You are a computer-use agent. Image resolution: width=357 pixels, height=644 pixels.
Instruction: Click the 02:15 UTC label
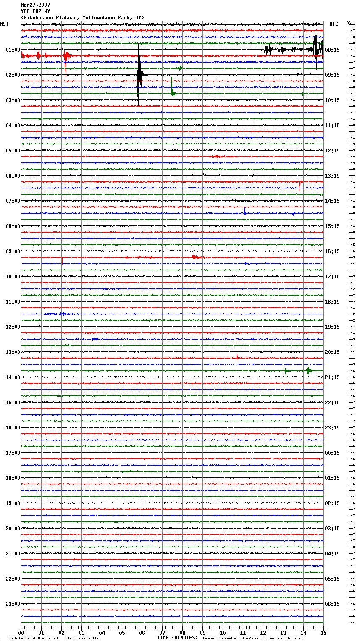point(332,503)
